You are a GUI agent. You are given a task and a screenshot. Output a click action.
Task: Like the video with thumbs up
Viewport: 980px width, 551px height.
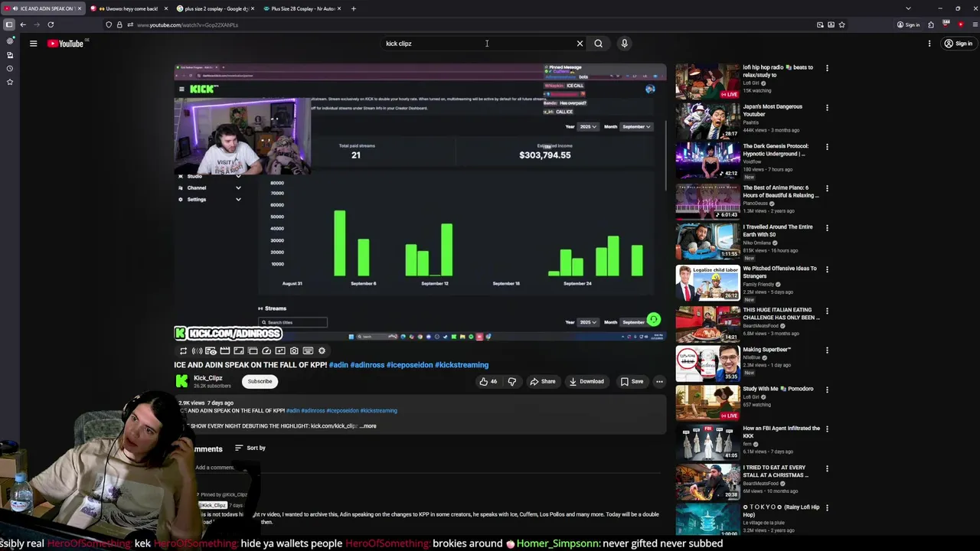[x=488, y=381]
